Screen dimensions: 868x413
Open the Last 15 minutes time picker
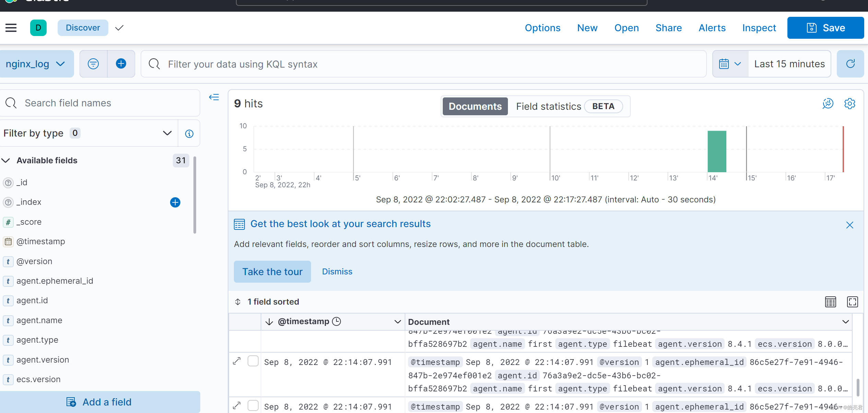[789, 64]
